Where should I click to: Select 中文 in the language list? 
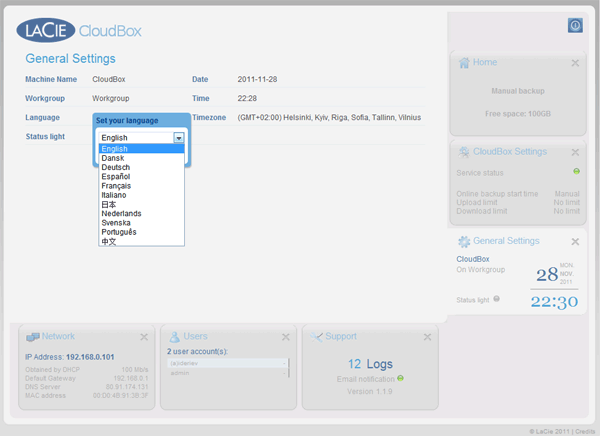pyautogui.click(x=141, y=241)
